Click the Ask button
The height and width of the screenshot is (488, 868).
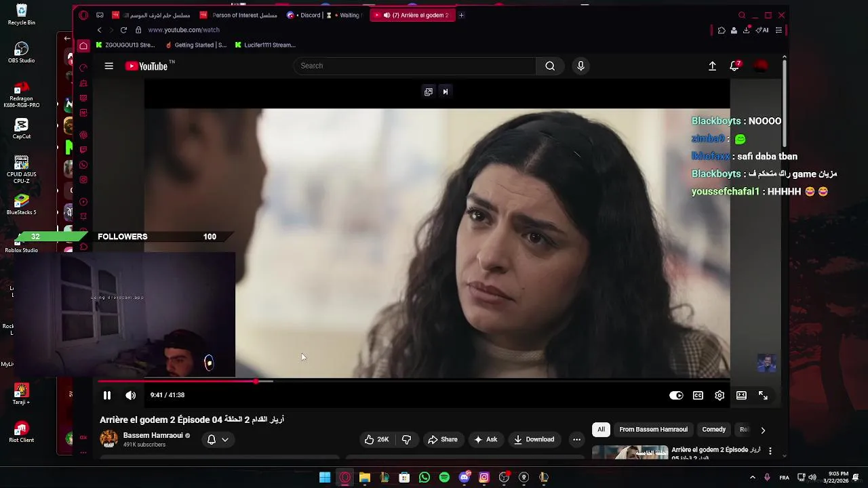(x=486, y=439)
